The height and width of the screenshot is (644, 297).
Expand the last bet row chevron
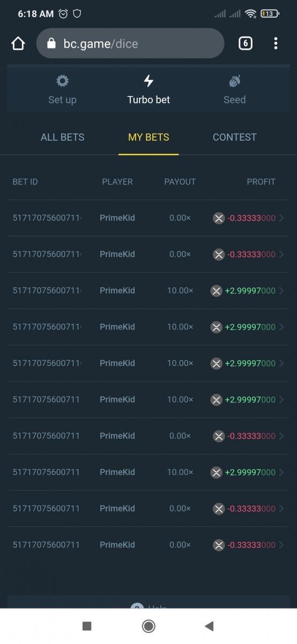click(x=281, y=545)
